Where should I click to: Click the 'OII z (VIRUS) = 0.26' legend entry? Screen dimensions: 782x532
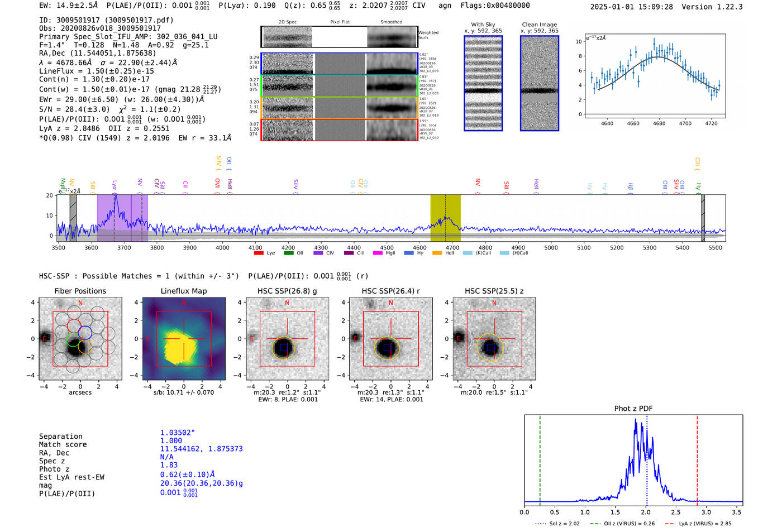point(622,524)
